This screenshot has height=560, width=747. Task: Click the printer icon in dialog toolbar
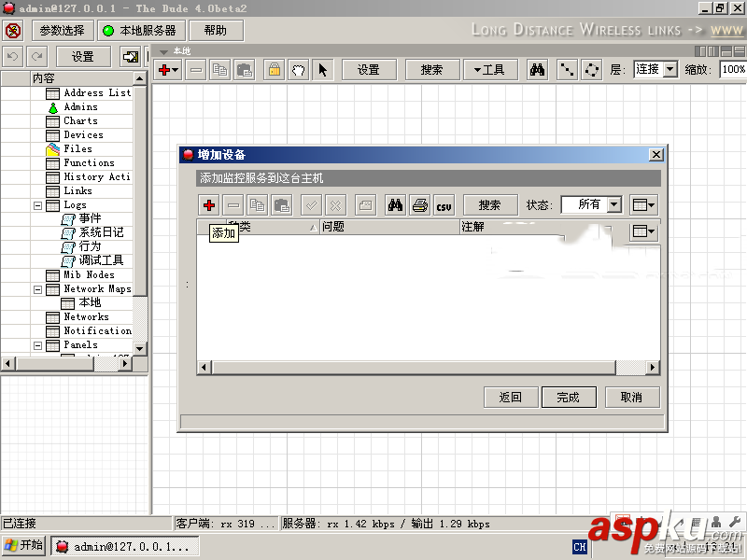(x=419, y=205)
